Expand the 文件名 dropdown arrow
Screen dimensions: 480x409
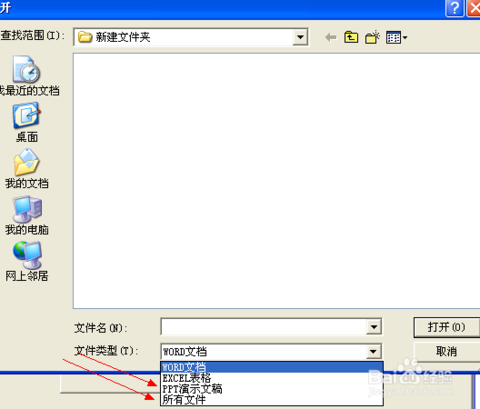tap(374, 327)
